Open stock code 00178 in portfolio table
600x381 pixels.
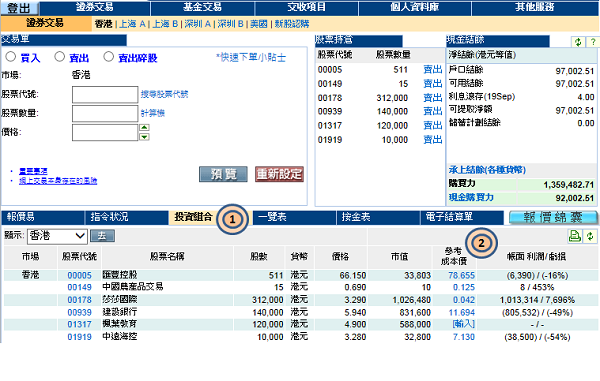pyautogui.click(x=80, y=300)
